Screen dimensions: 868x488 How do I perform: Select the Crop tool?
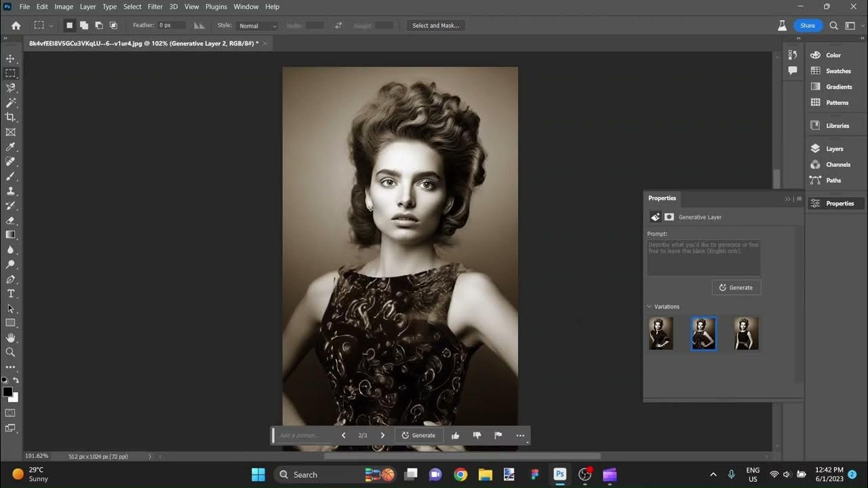[10, 117]
